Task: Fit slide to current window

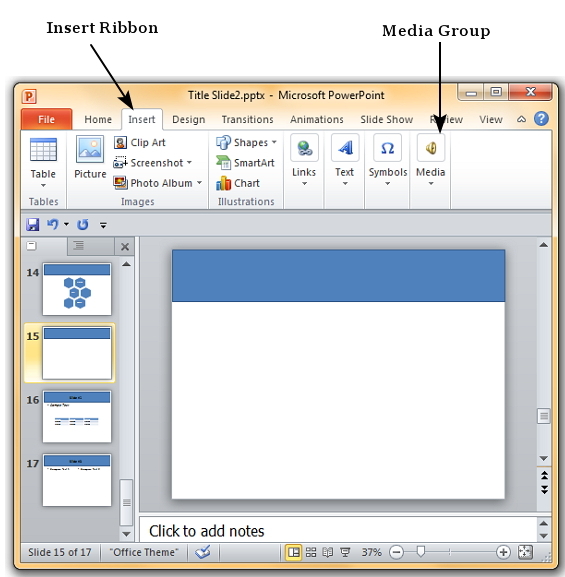Action: 525,552
